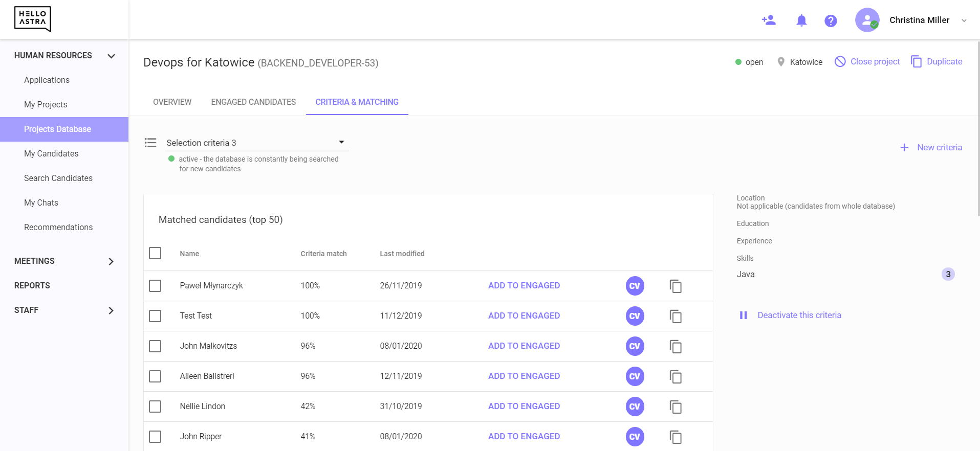The width and height of the screenshot is (980, 451).
Task: Click the selection criteria list icon
Action: 150,143
